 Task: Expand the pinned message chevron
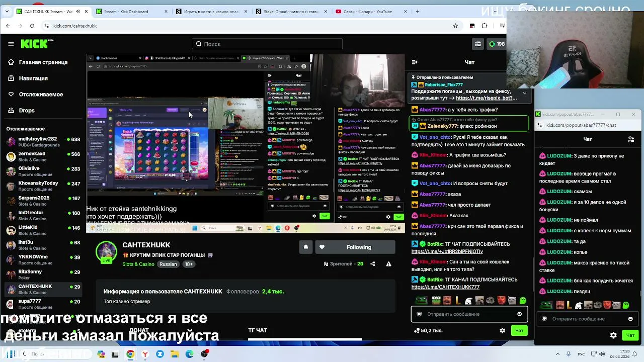[524, 93]
